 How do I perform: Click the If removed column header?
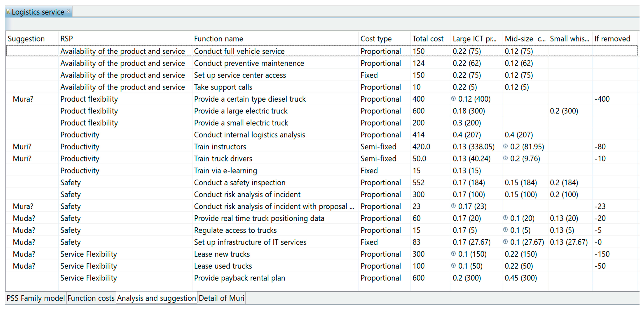(x=612, y=39)
